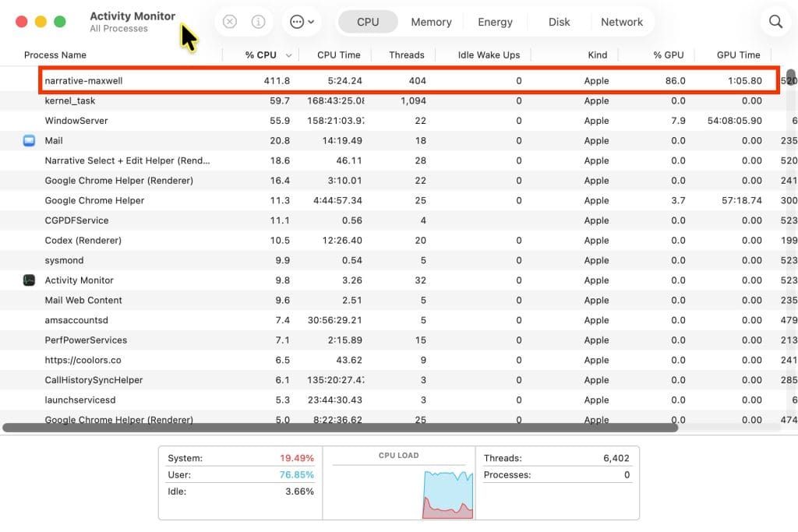Switch to the Memory tab
The width and height of the screenshot is (798, 532).
point(431,22)
